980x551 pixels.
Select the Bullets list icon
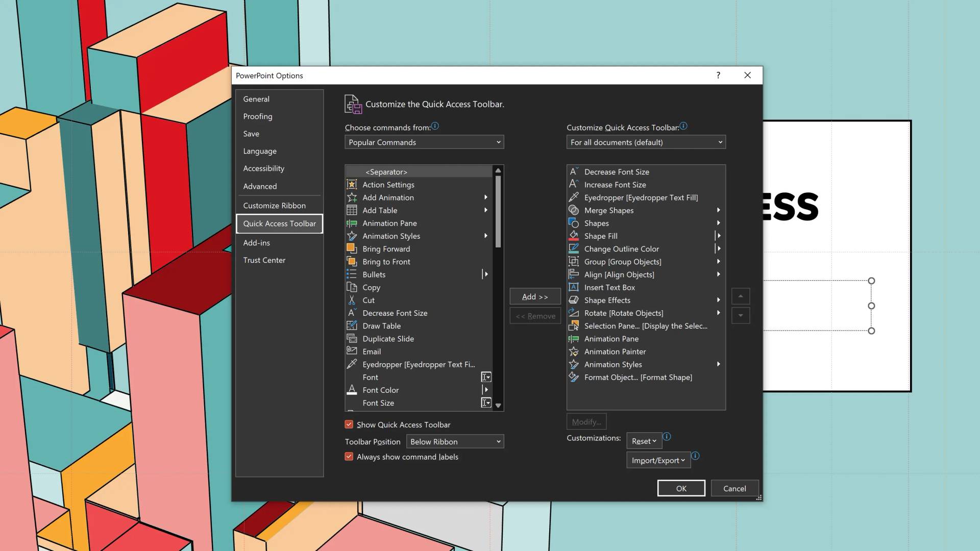click(x=352, y=274)
